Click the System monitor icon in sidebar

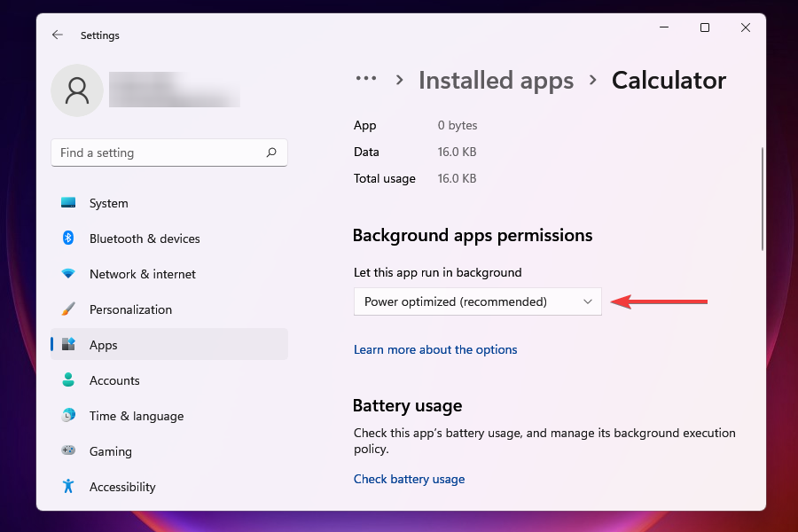tap(68, 203)
